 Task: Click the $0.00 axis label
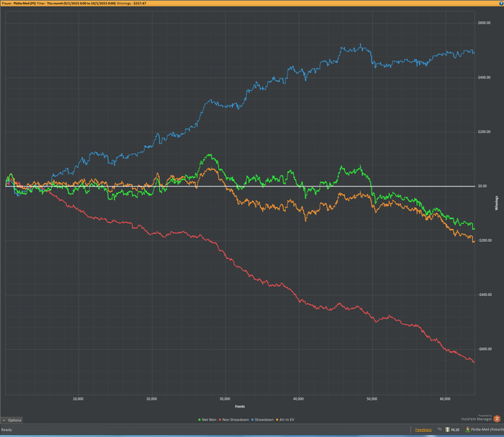click(482, 186)
